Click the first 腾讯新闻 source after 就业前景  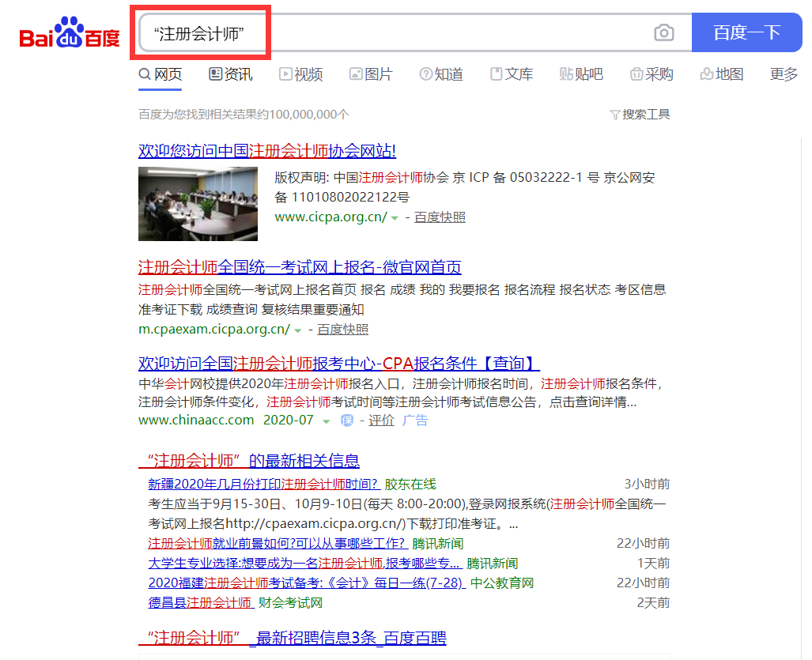point(438,544)
